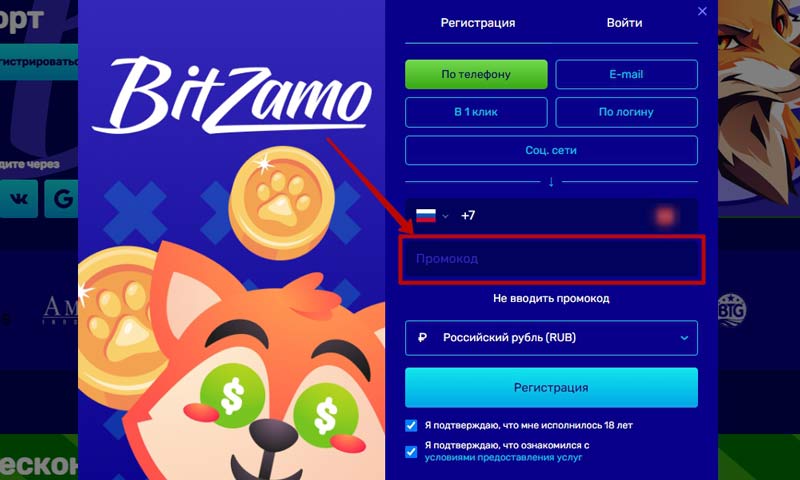Toggle the terms of service agreement checkbox
The width and height of the screenshot is (800, 480).
tap(411, 451)
